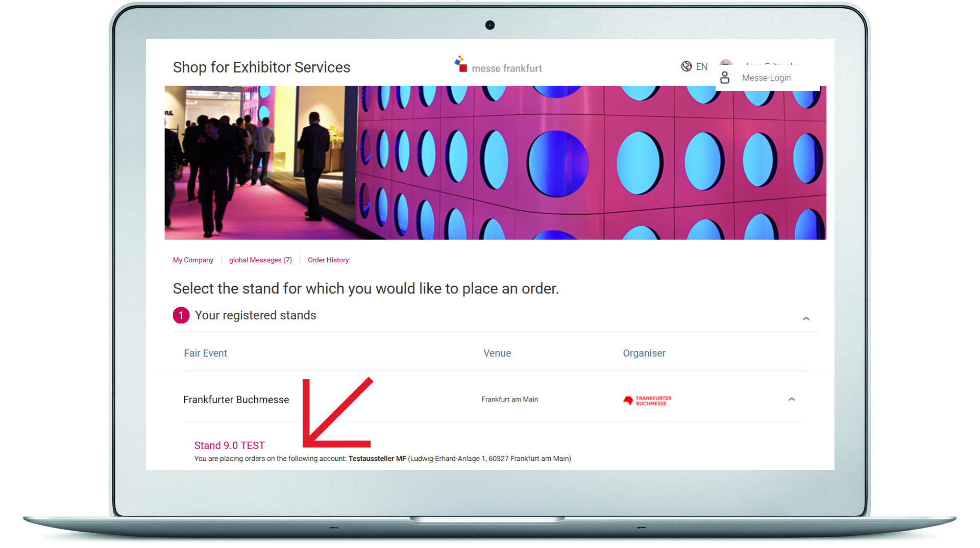Click the messe frankfurt logo

click(498, 65)
